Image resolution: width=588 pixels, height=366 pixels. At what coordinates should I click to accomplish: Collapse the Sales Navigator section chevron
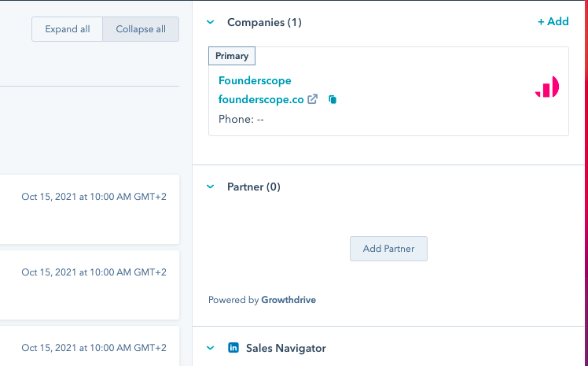[x=211, y=348]
